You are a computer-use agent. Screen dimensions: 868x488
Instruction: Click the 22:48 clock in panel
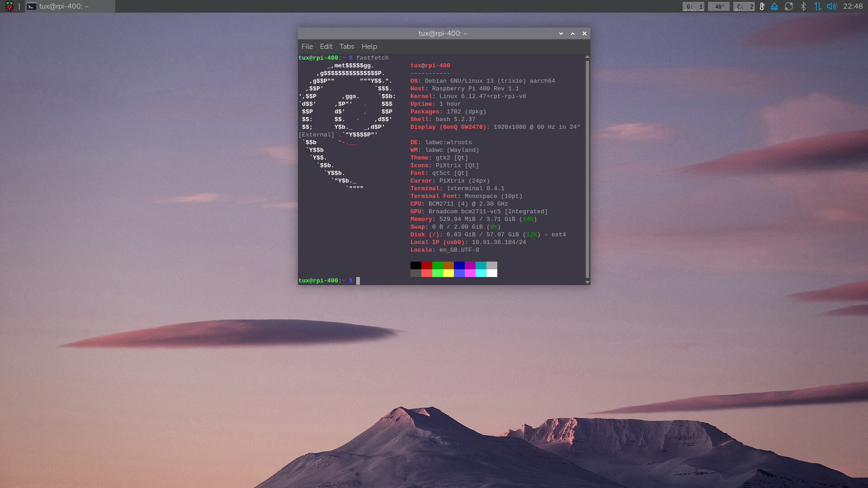pyautogui.click(x=853, y=6)
